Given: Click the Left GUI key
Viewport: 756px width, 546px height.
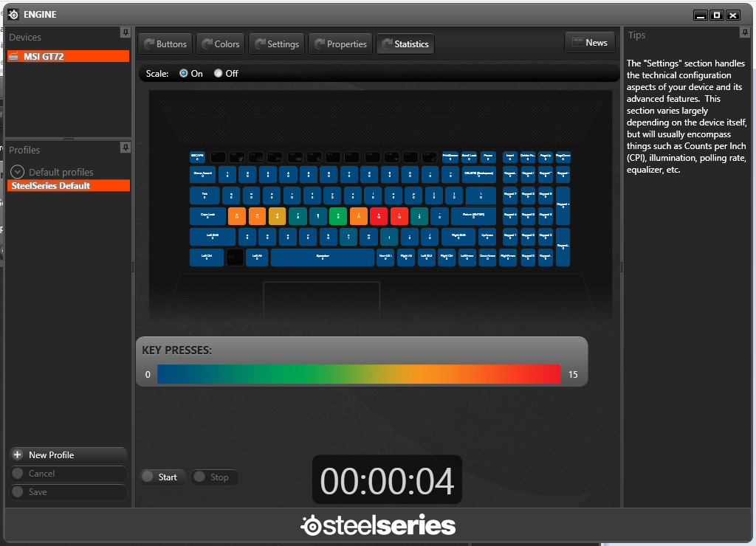Looking at the screenshot, I should pos(427,258).
